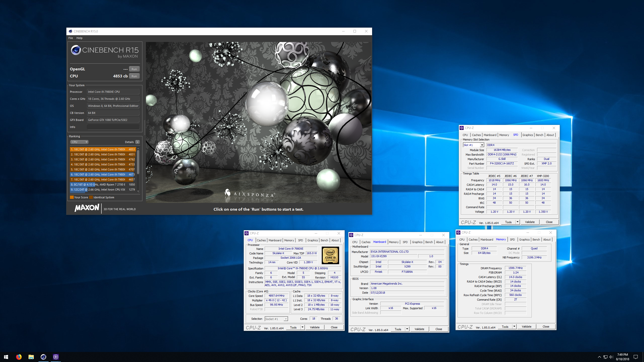
Task: Click the Info input field in Cinebench
Action: click(113, 127)
